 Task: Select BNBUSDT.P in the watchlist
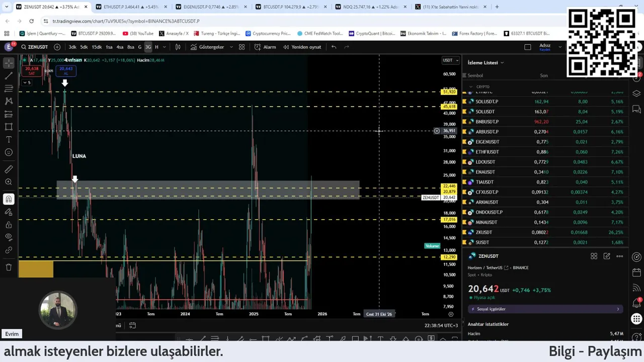(x=546, y=122)
